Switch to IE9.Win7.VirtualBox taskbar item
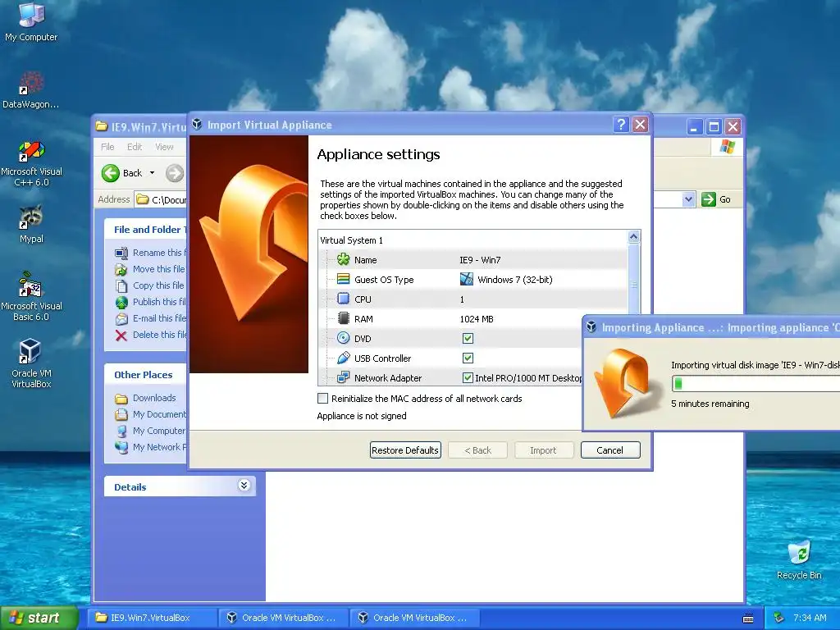Viewport: 840px width, 630px height. point(151,618)
